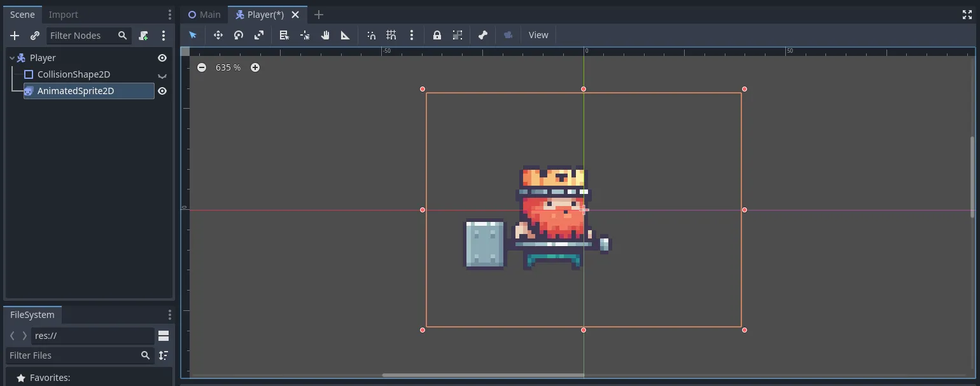Image resolution: width=980 pixels, height=386 pixels.
Task: Attach a script to the selected node
Action: [144, 36]
